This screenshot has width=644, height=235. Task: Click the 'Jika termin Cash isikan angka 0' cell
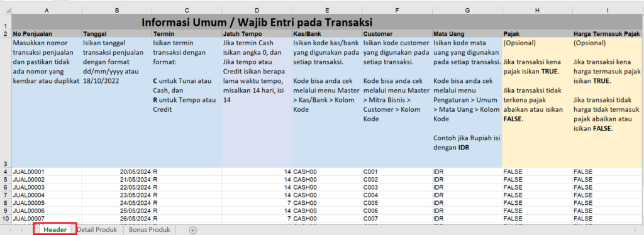257,102
